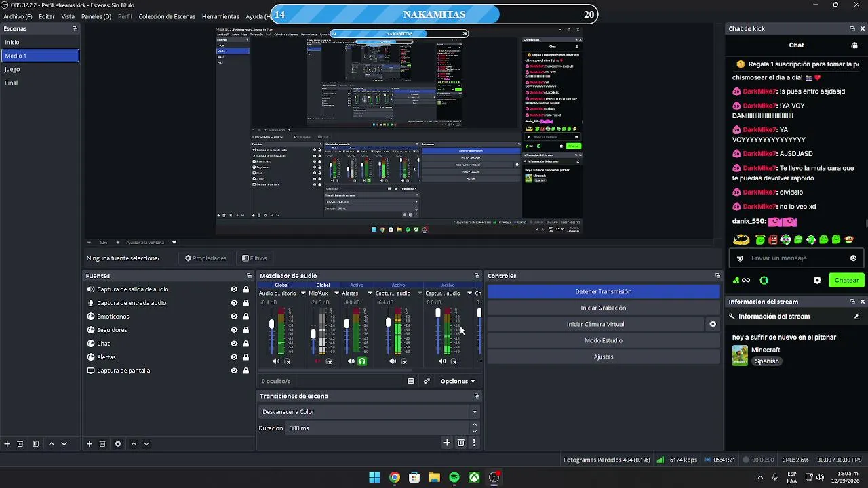868x488 pixels.
Task: Add a new scene with the plus icon
Action: [x=7, y=444]
